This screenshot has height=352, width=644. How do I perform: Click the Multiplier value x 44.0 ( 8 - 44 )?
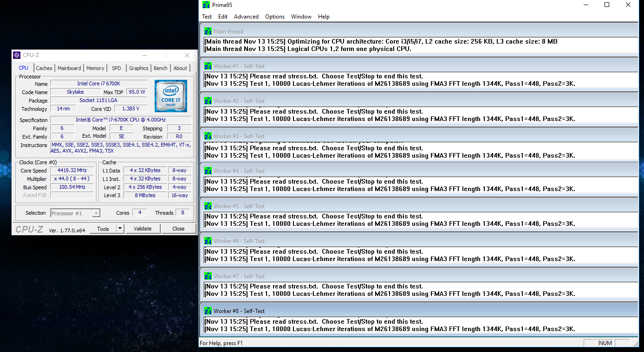click(x=72, y=179)
